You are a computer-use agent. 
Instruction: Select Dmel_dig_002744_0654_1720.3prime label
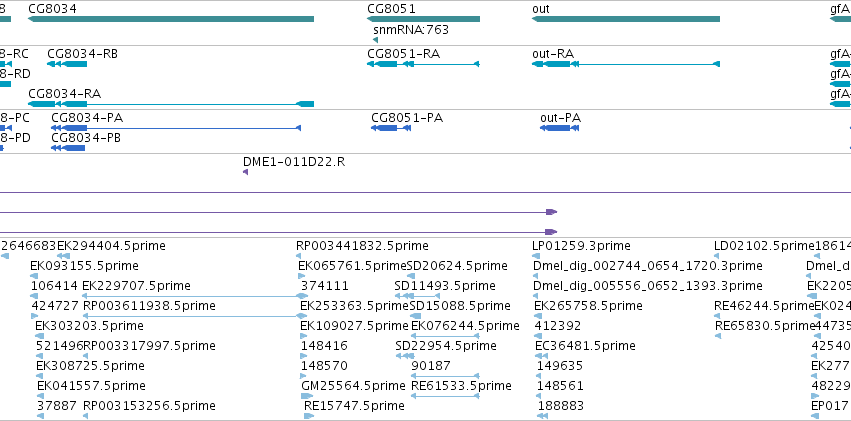tap(648, 266)
